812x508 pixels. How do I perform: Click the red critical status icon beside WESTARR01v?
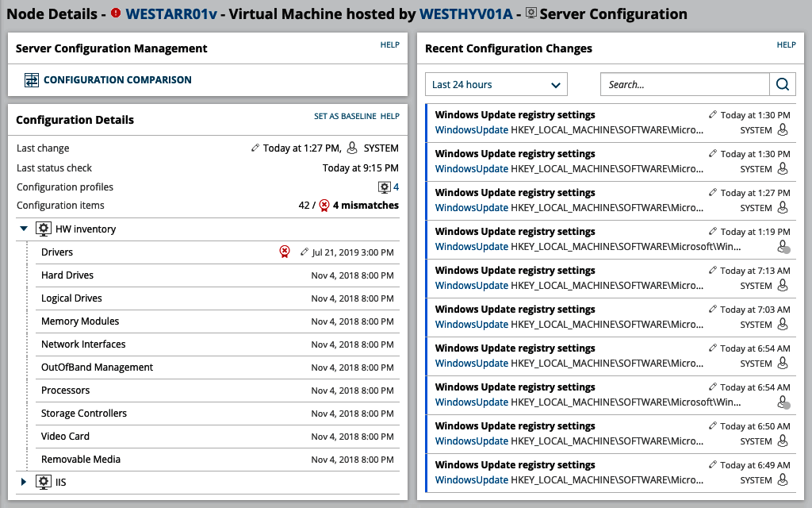point(116,14)
